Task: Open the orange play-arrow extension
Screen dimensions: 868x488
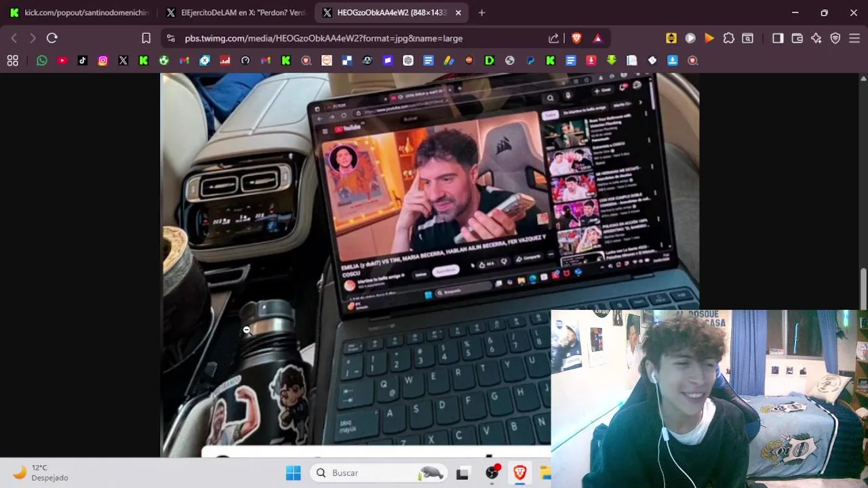Action: coord(709,38)
